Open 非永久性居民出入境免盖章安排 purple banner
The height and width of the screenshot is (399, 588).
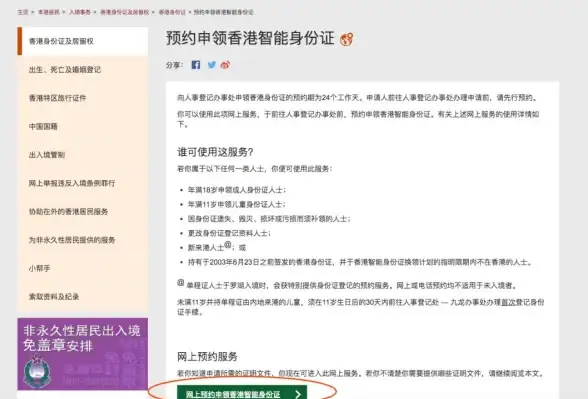(82, 354)
